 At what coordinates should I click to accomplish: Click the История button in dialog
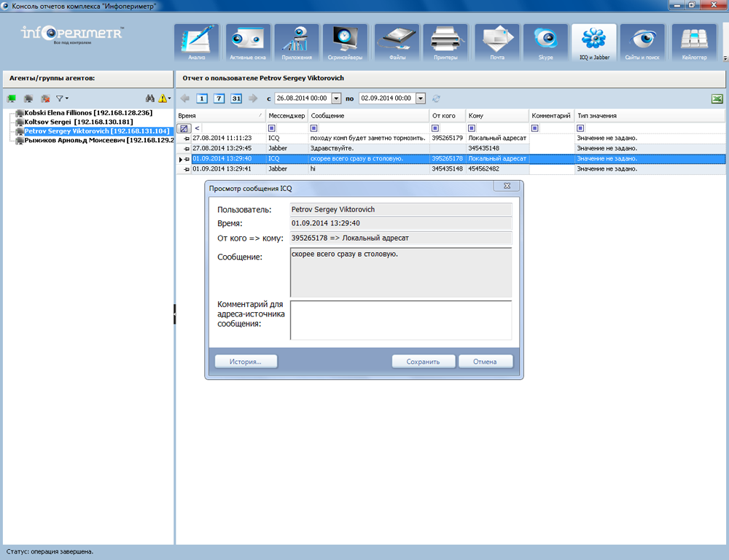pos(246,361)
